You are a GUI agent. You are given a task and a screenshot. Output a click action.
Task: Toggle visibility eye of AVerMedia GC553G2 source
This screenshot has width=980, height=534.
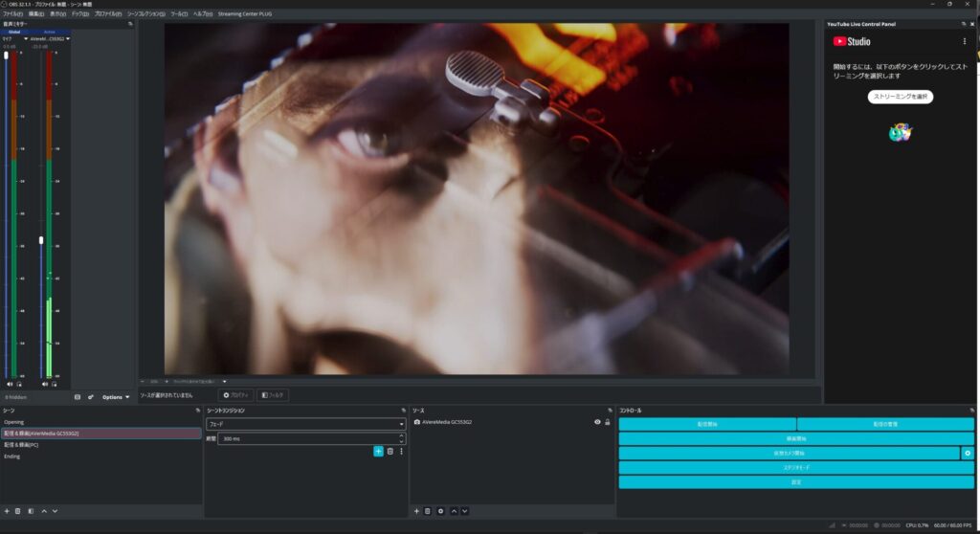(x=597, y=422)
